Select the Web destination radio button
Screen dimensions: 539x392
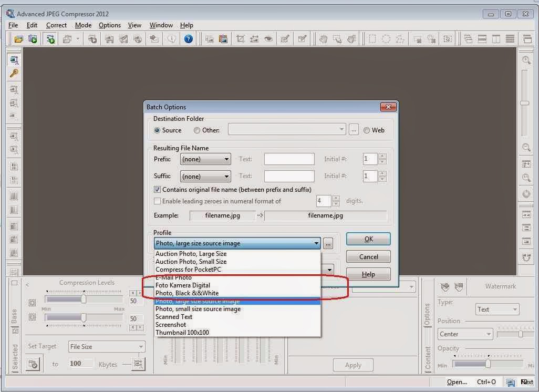pos(367,130)
